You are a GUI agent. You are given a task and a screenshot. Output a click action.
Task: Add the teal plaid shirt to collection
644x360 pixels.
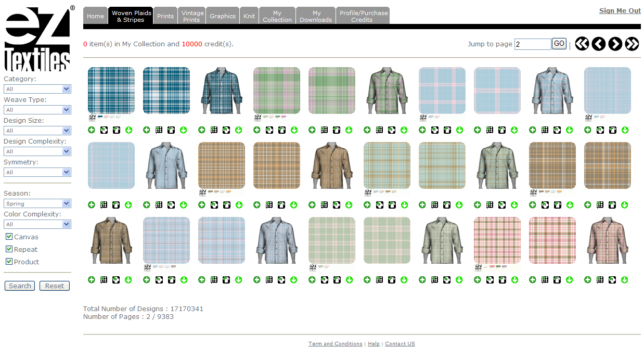202,130
